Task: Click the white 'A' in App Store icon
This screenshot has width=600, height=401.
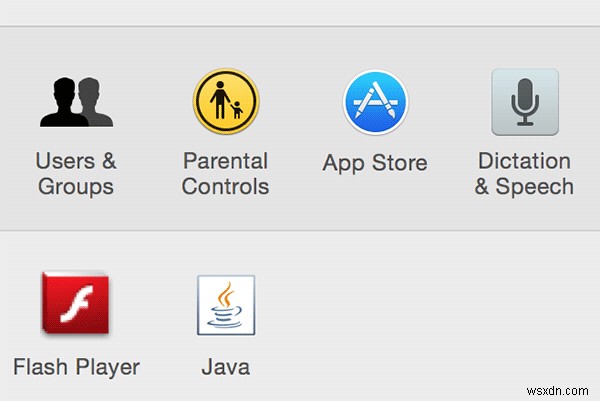Action: point(375,102)
